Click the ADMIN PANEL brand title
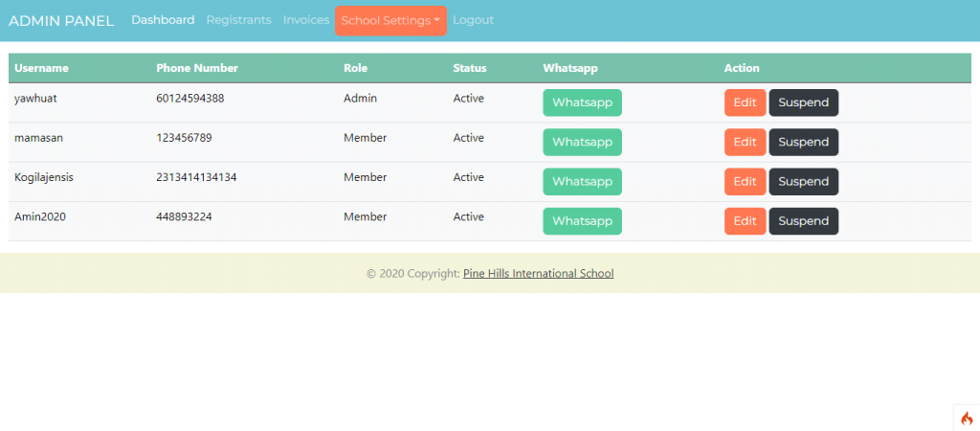Viewport: 980px width, 431px height. tap(61, 21)
